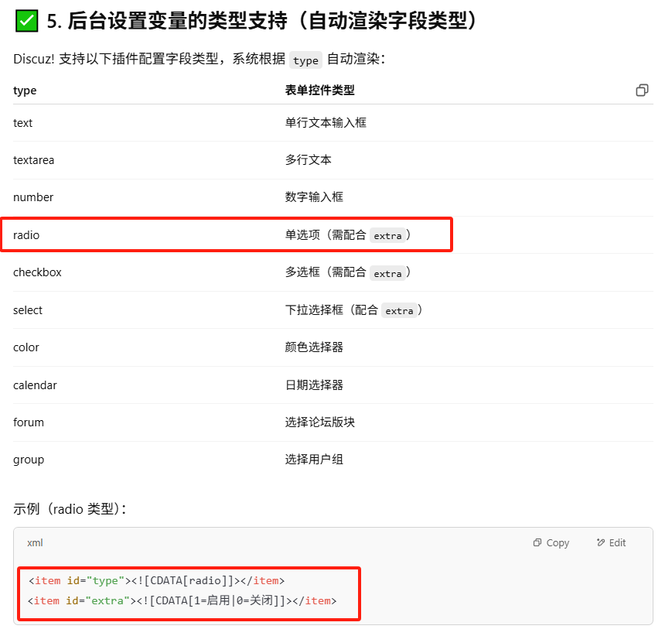This screenshot has height=636, width=672.
Task: Click the "radio" type row
Action: pyautogui.click(x=26, y=235)
